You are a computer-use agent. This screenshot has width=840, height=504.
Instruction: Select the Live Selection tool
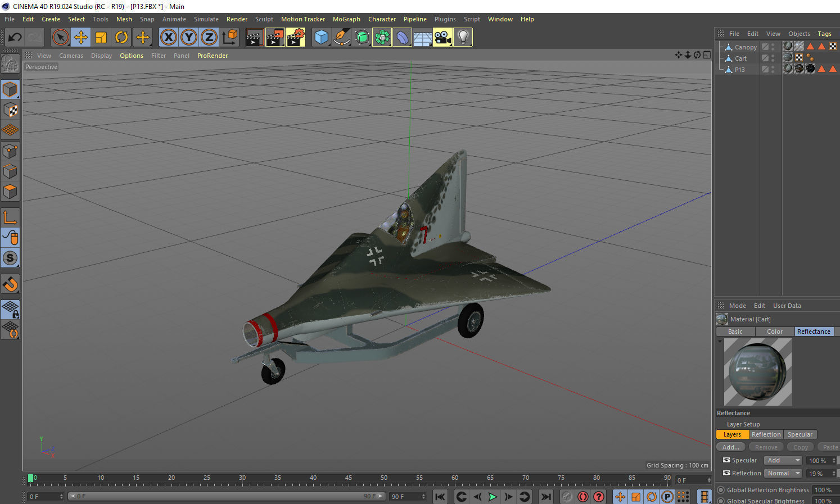tap(60, 38)
